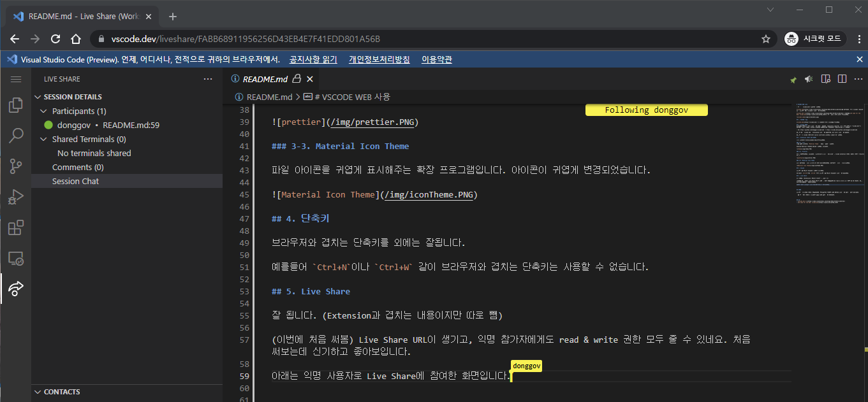Select README.md breadcrumb item
Image resolution: width=868 pixels, height=402 pixels.
point(264,97)
